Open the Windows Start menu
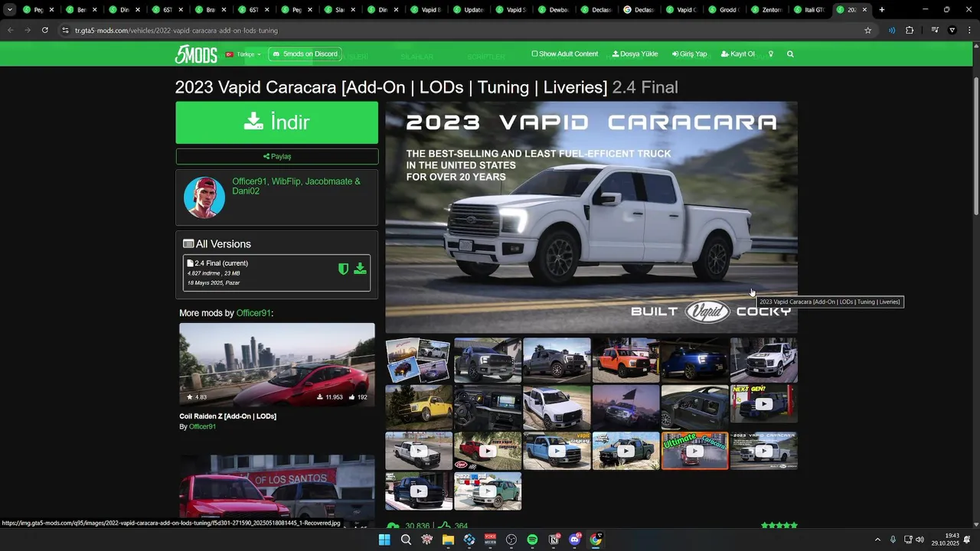The image size is (980, 551). [x=384, y=540]
